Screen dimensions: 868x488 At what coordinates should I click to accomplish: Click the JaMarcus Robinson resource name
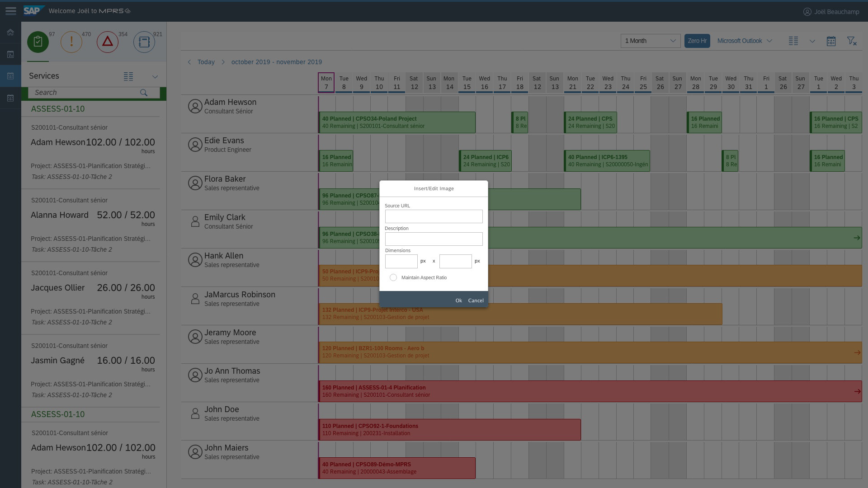[x=240, y=295]
